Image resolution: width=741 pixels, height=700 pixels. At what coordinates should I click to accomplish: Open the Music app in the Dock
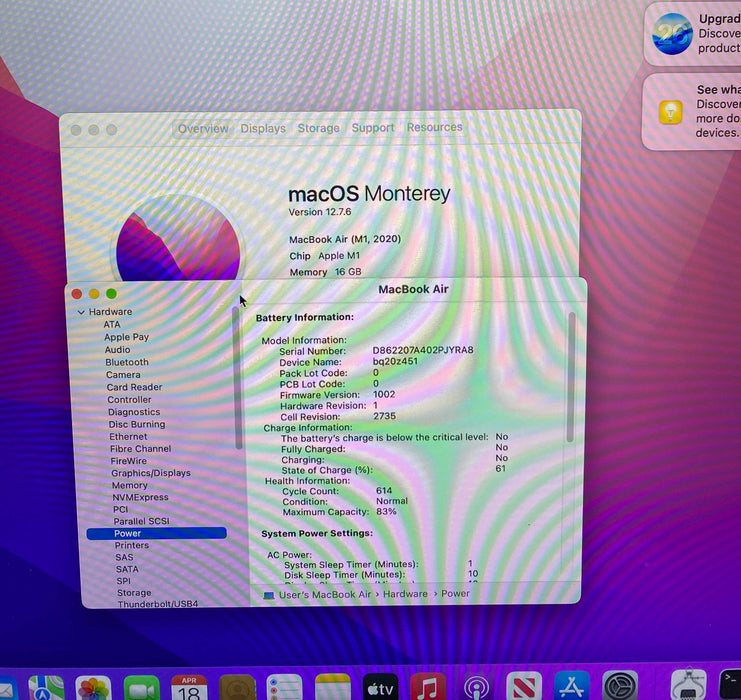point(428,686)
